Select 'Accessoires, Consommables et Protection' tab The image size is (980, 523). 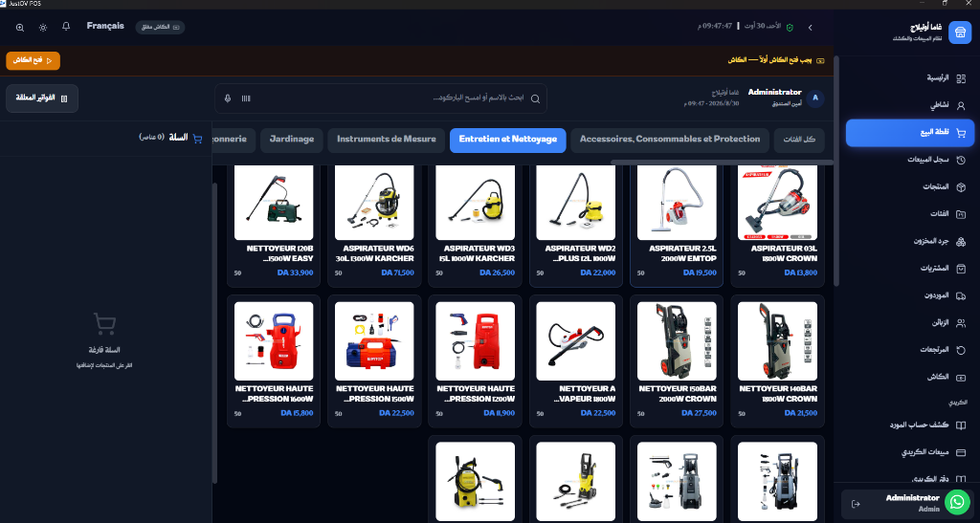point(670,140)
